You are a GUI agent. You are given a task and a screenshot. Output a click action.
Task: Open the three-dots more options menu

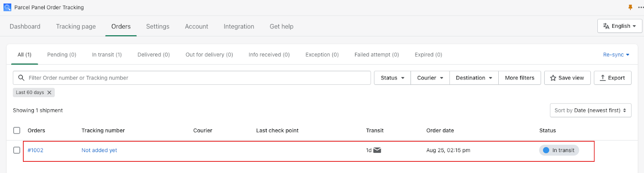coord(641,7)
